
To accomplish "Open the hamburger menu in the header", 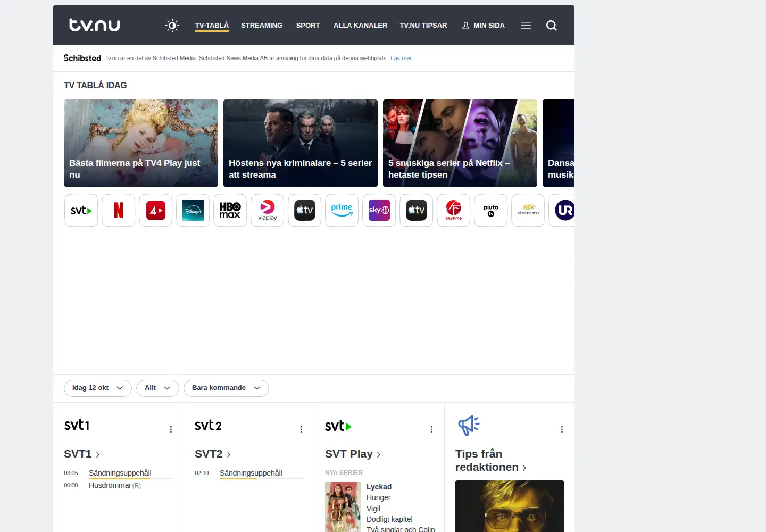I will (x=526, y=26).
